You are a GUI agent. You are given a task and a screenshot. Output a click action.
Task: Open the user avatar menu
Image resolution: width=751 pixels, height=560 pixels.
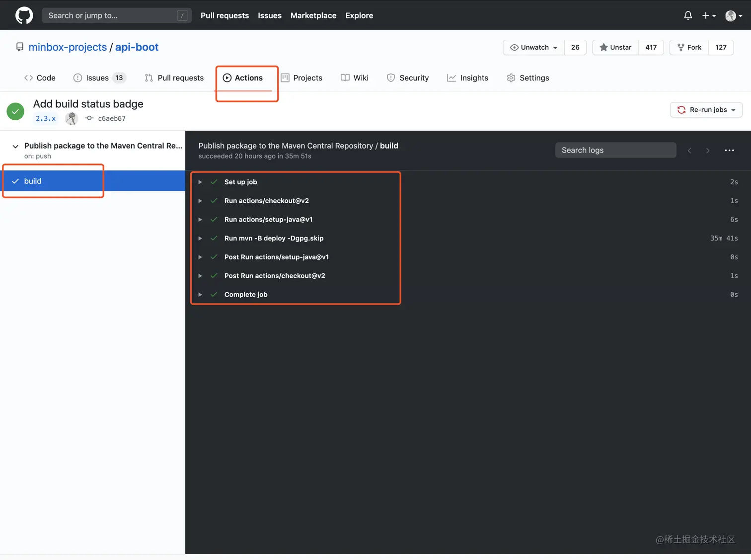point(734,15)
